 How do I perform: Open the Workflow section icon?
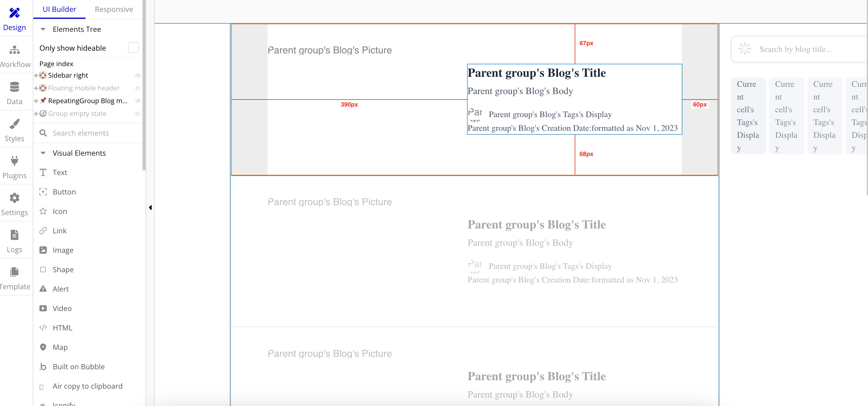(x=15, y=50)
